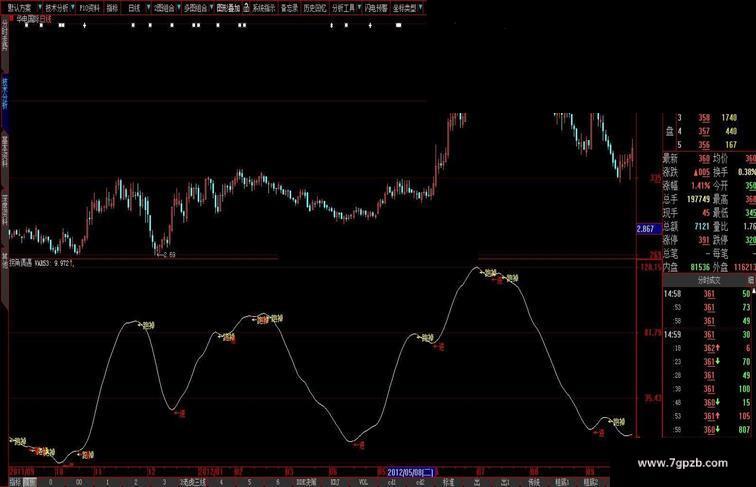756x487 pixels.
Task: Open F10资料 company info
Action: 90,8
